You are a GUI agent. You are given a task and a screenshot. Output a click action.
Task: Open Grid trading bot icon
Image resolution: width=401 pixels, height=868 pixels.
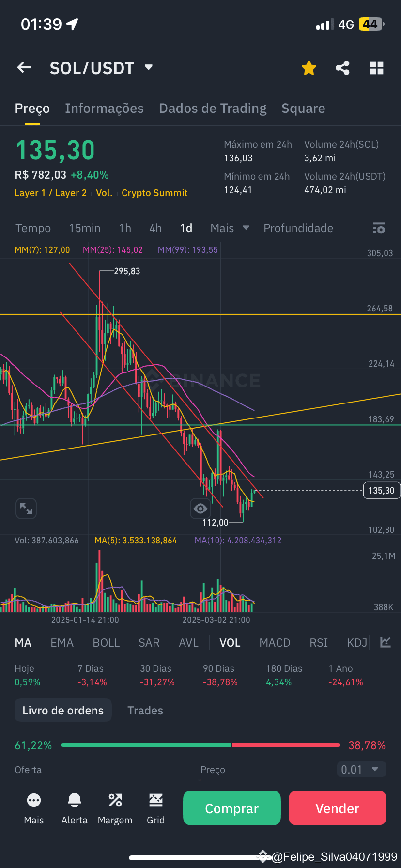[156, 808]
